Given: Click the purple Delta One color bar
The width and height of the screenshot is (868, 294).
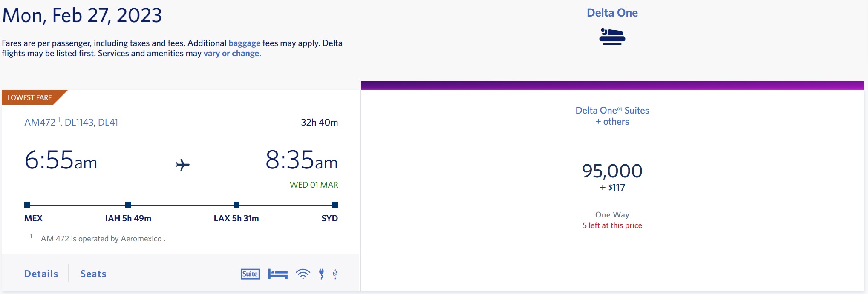Looking at the screenshot, I should coord(612,85).
